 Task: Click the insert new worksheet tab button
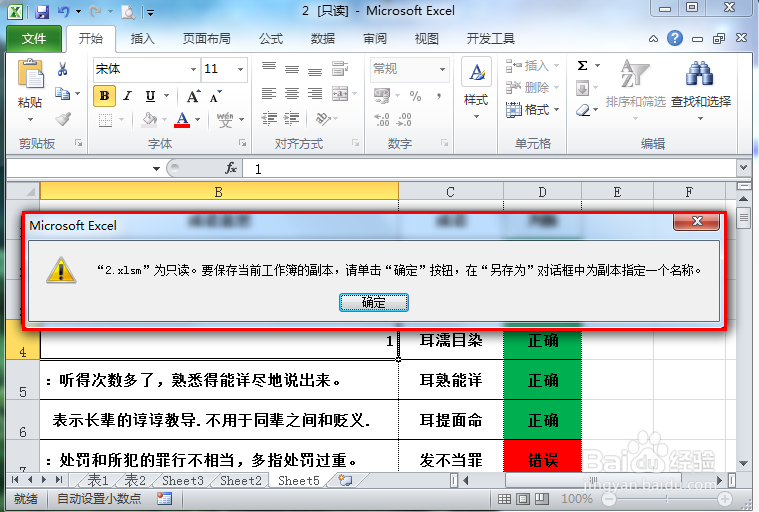click(x=345, y=481)
